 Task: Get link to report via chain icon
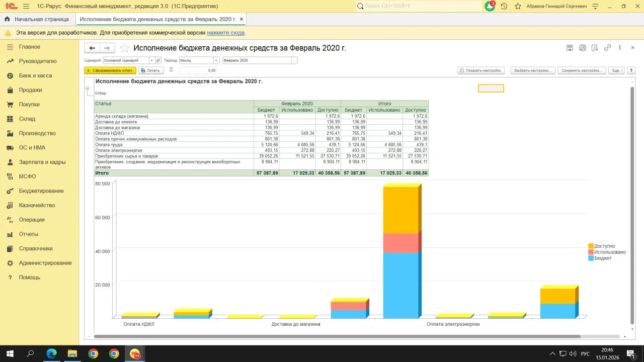tap(607, 48)
